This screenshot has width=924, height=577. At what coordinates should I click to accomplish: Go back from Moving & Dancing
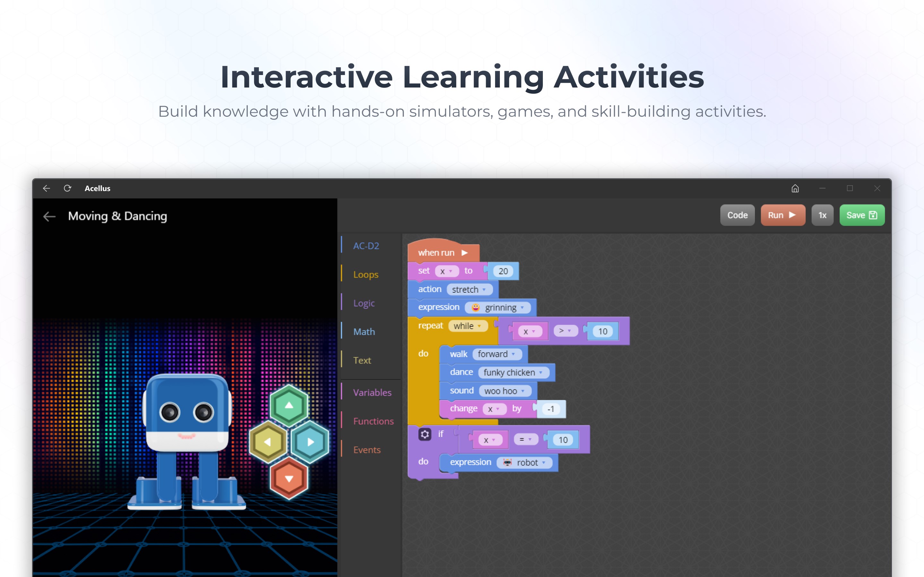(x=50, y=216)
